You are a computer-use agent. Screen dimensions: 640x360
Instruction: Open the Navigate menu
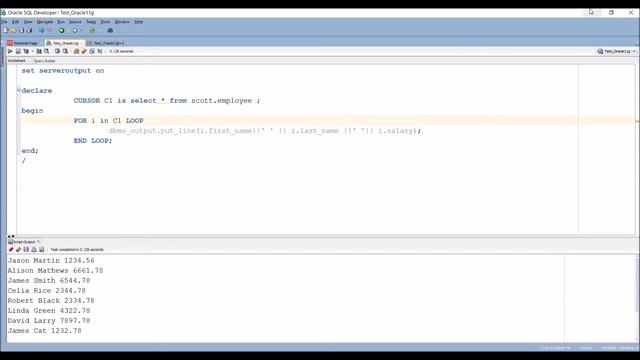pyautogui.click(x=45, y=22)
